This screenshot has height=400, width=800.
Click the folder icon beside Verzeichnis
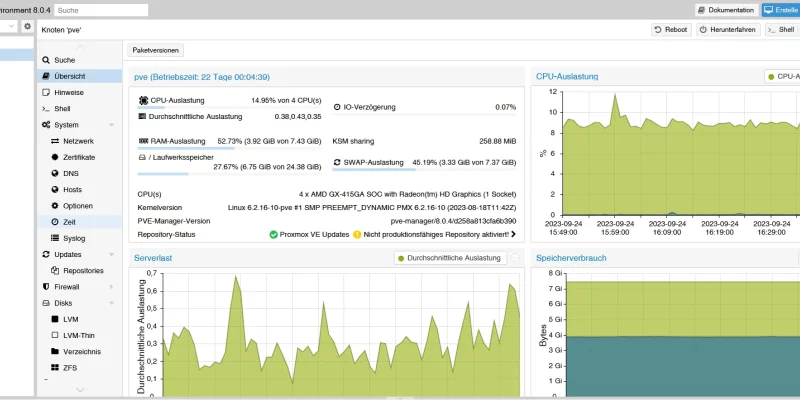click(55, 352)
